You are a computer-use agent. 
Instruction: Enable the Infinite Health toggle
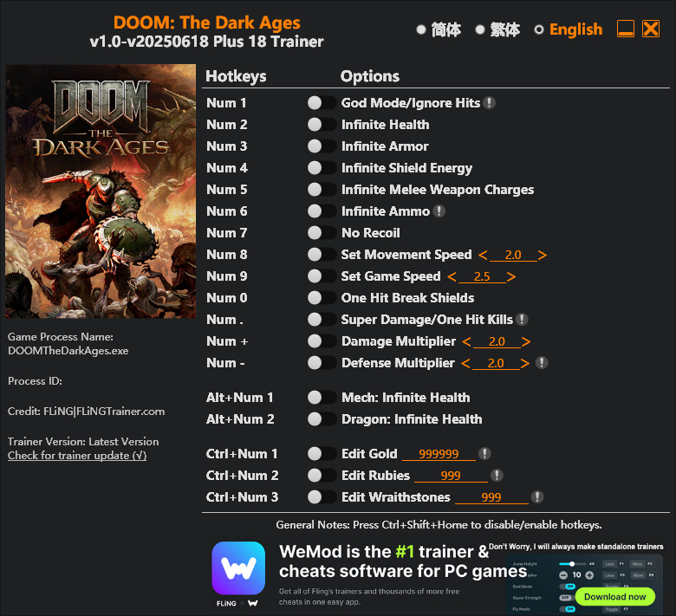click(x=322, y=125)
